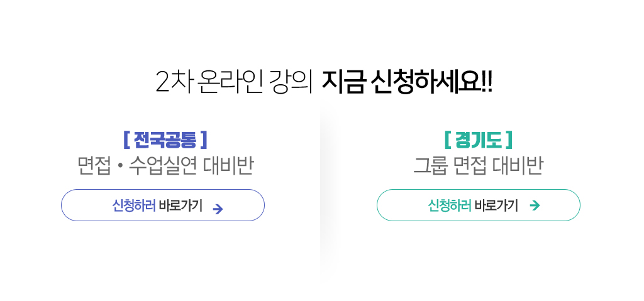Select the 그룹 면접 대비반 subtitle
This screenshot has width=644, height=301.
tap(478, 165)
